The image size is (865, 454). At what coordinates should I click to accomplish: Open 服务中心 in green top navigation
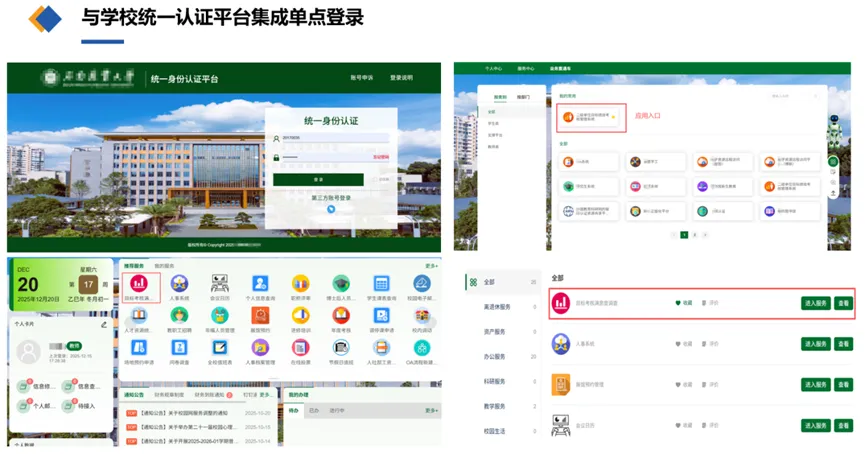point(526,68)
